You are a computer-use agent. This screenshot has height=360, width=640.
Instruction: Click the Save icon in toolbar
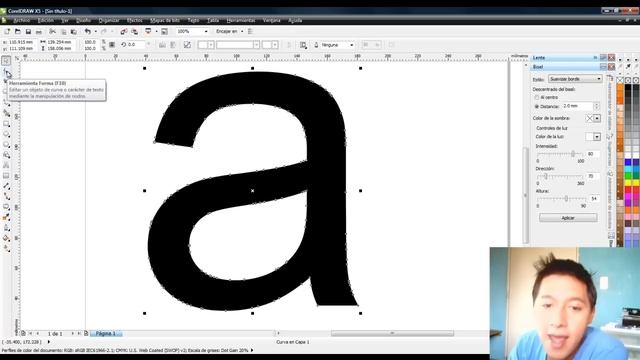(28, 31)
